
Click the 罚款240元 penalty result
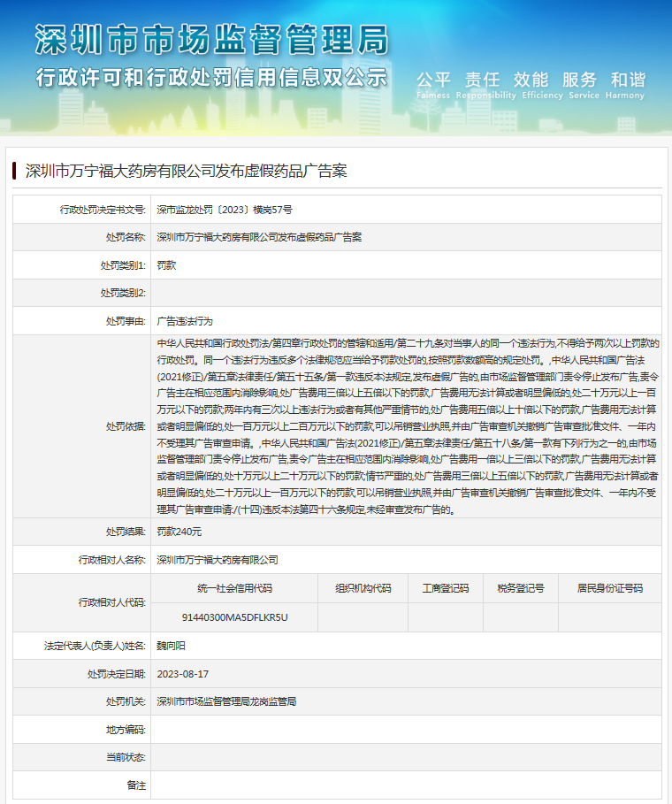click(179, 532)
